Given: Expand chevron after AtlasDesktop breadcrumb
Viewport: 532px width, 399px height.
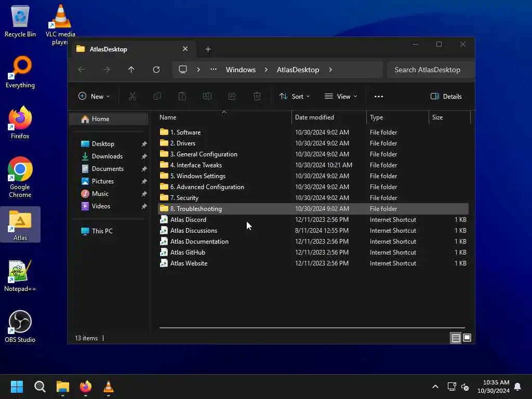Looking at the screenshot, I should click(330, 70).
